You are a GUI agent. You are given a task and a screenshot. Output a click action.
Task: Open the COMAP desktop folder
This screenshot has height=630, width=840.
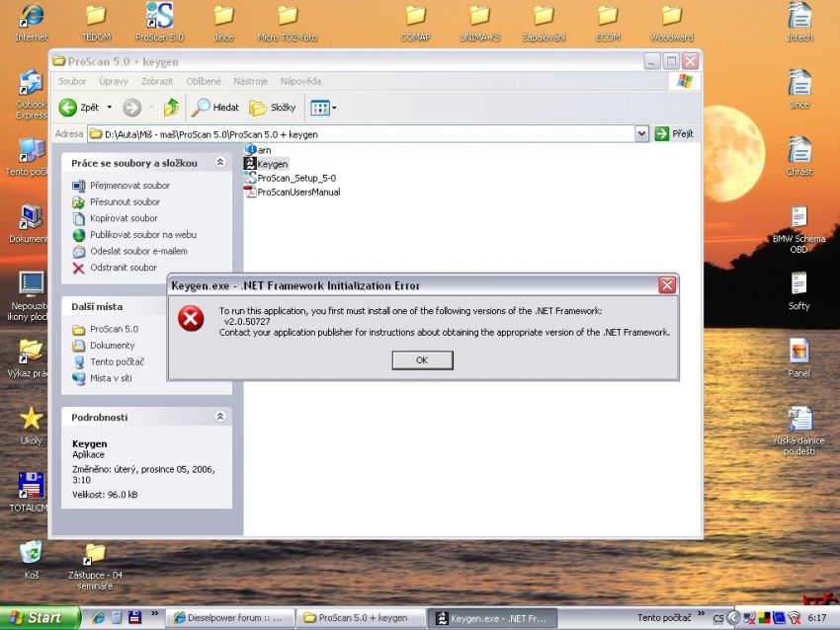416,23
